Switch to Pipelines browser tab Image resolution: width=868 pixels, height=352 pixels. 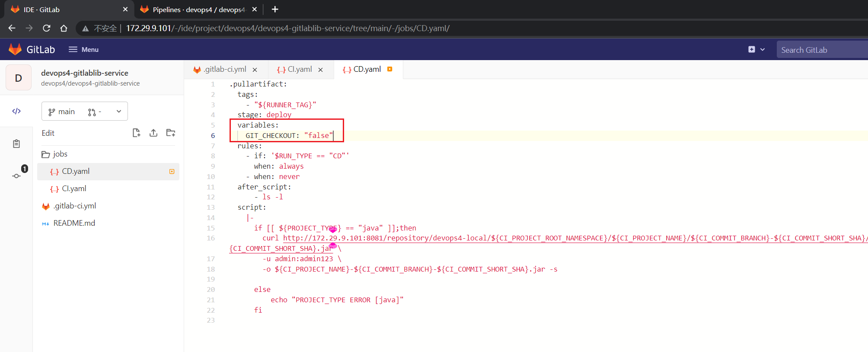click(x=199, y=10)
